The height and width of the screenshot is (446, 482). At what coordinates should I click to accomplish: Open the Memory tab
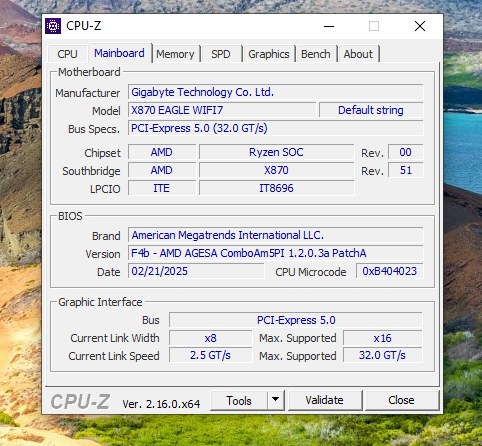click(x=175, y=54)
